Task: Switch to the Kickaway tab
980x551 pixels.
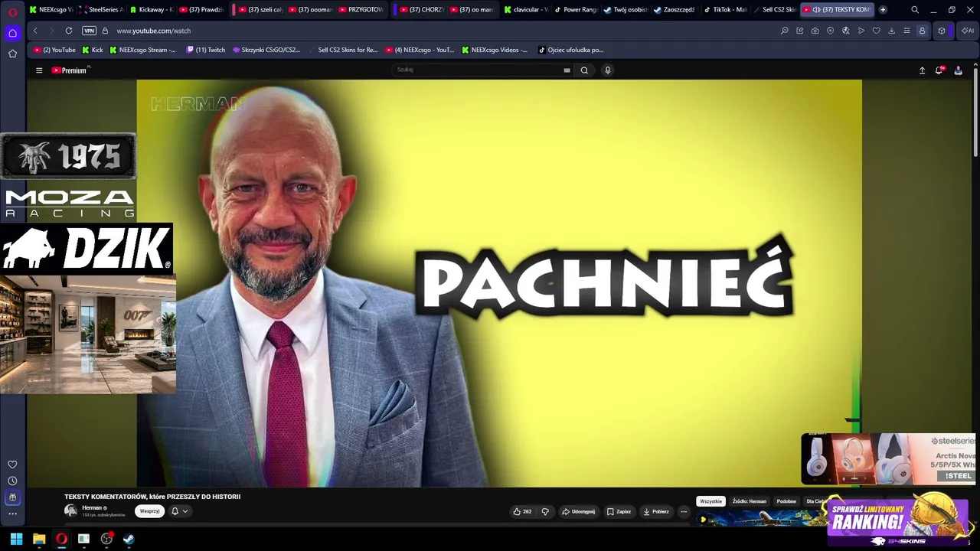Action: point(152,10)
